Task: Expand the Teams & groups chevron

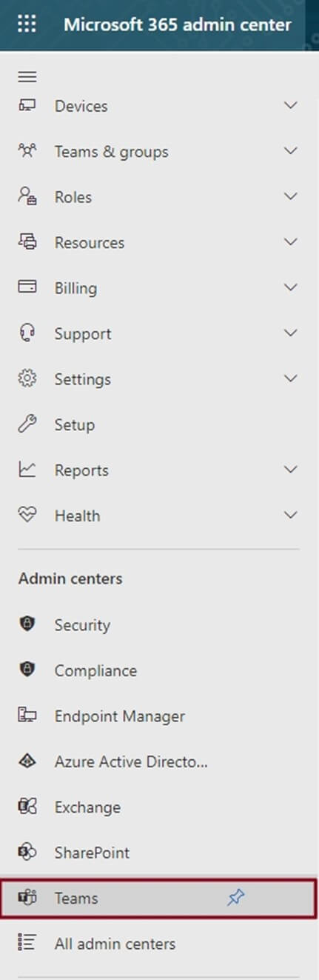Action: coord(291,151)
